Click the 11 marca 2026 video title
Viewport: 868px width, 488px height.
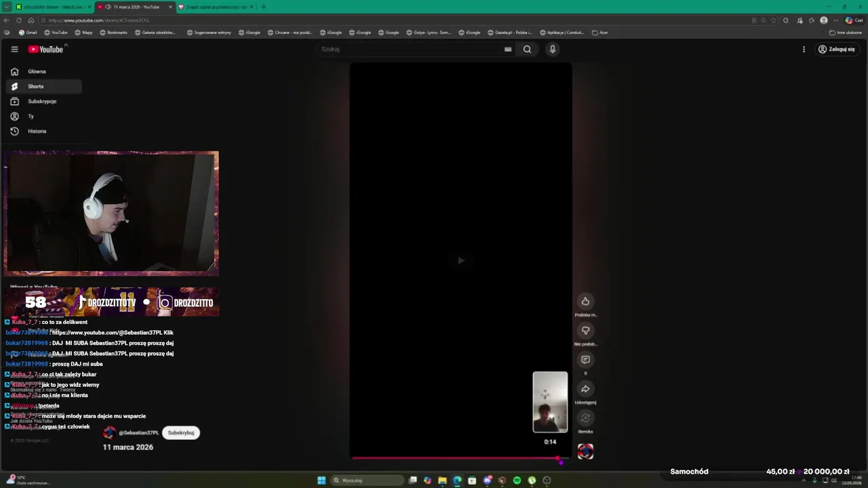pyautogui.click(x=128, y=447)
